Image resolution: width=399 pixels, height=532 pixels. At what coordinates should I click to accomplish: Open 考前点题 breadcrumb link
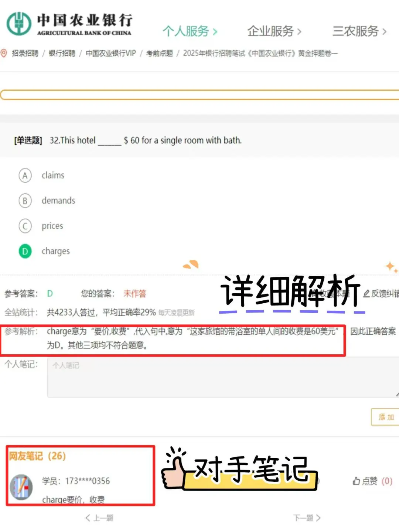tap(160, 54)
